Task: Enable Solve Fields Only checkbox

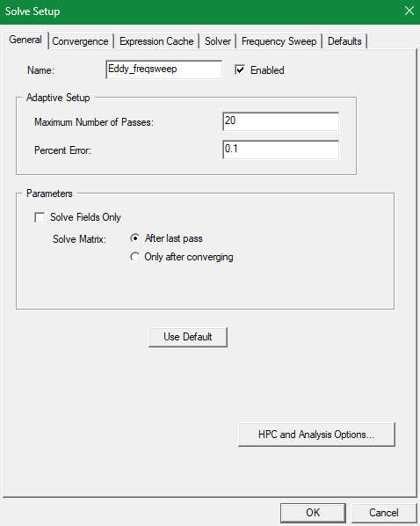Action: 40,217
